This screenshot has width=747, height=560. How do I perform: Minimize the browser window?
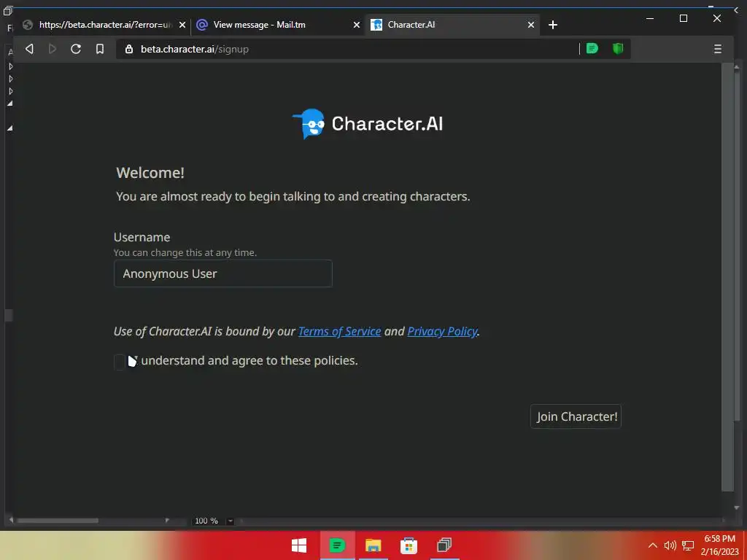coord(650,18)
